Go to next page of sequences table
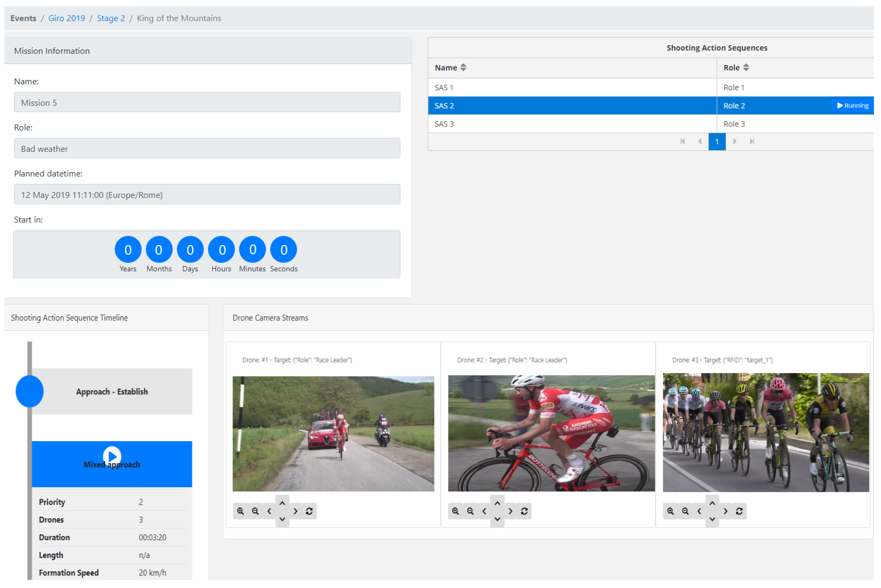Screen dimensions: 881x588 click(735, 141)
